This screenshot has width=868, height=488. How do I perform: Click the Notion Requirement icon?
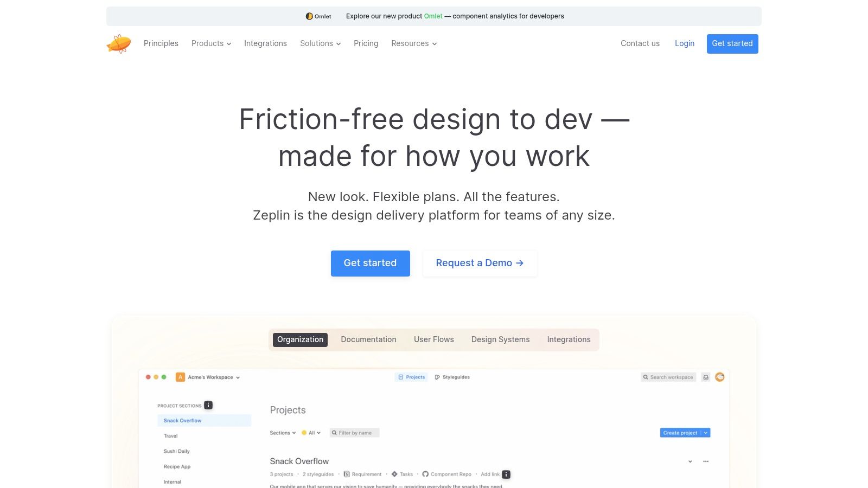[347, 474]
